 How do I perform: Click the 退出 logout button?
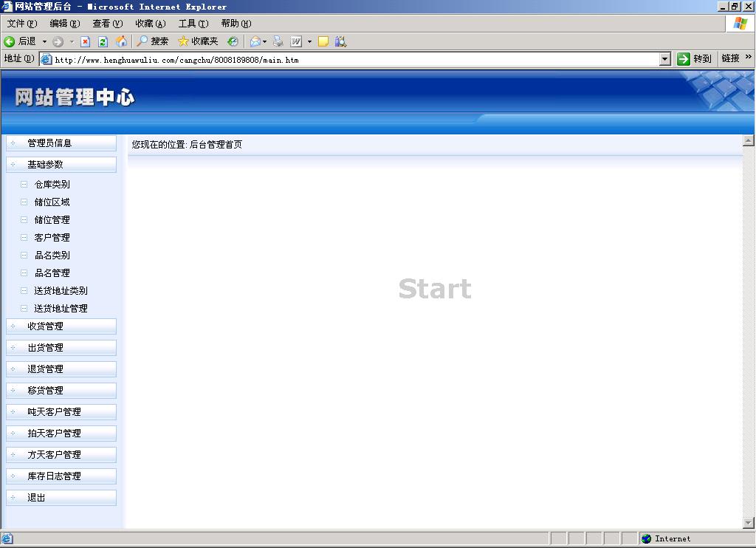pyautogui.click(x=61, y=498)
